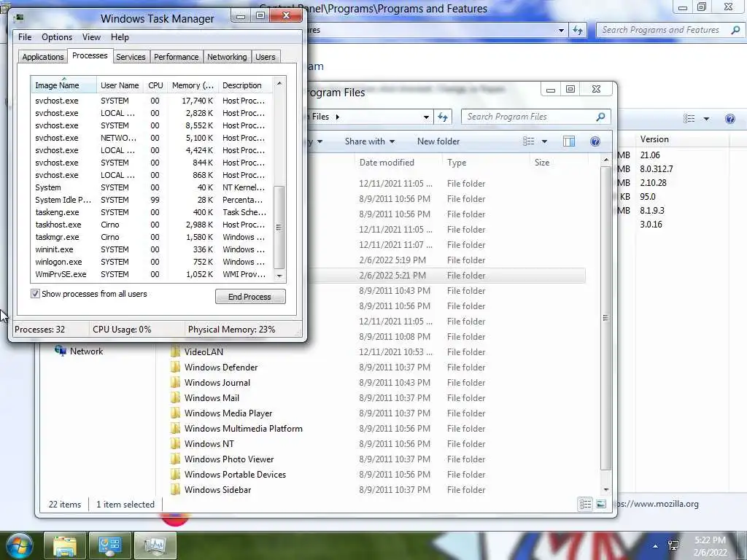
Task: Select the Windows Mail folder icon
Action: [x=176, y=397]
